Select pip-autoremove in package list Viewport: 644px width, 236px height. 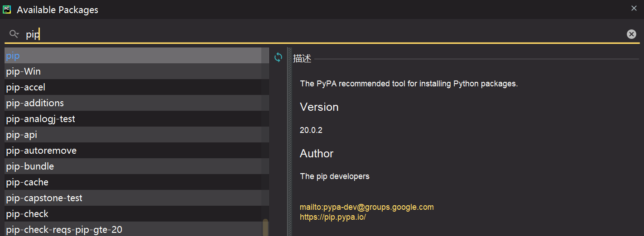point(41,151)
